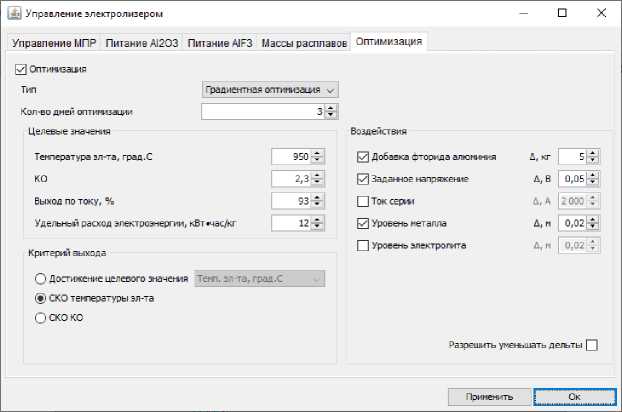The image size is (622, 412).
Task: Click the КО target value field
Action: coord(291,179)
